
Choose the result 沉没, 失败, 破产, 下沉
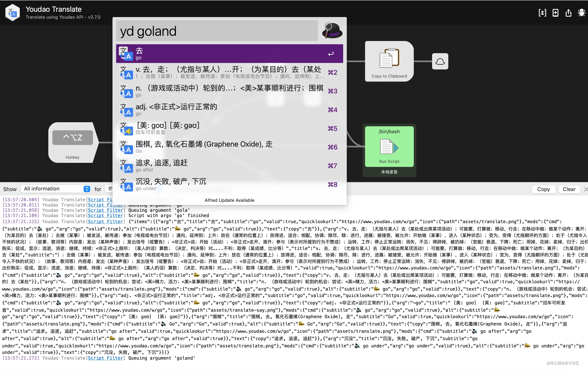[229, 184]
